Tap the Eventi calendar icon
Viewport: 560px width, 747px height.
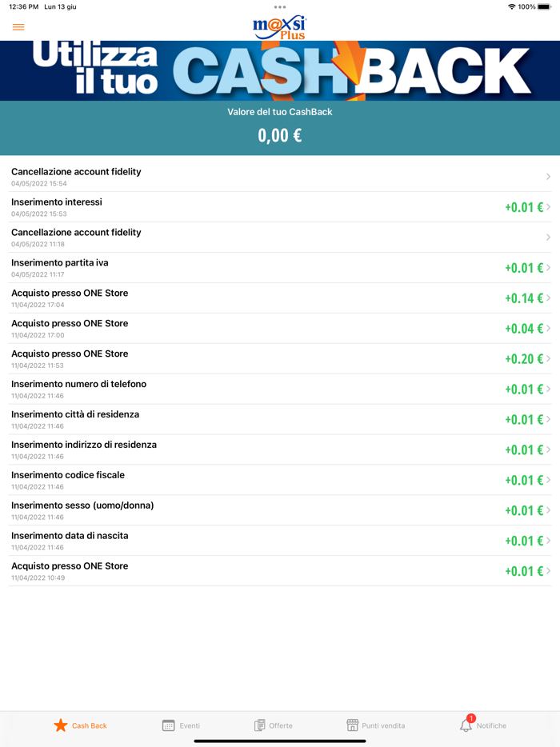[168, 725]
